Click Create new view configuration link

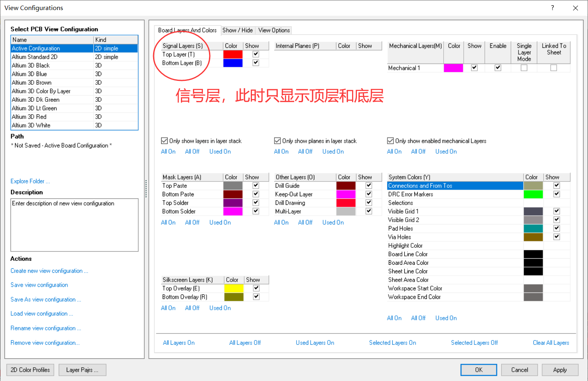49,271
